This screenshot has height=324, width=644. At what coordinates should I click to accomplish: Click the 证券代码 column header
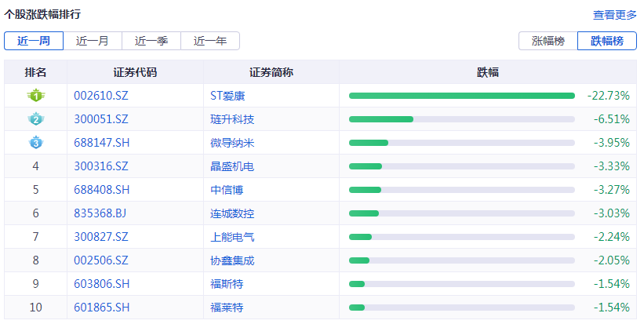(135, 72)
